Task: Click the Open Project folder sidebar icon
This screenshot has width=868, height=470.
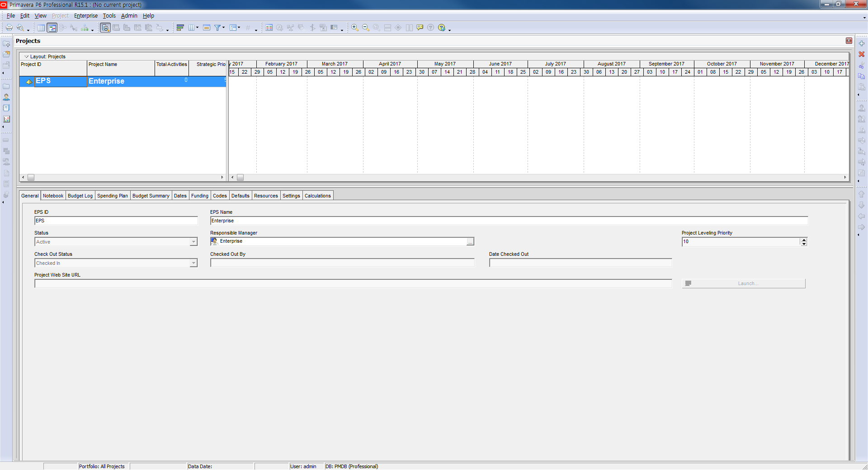Action: [x=6, y=54]
